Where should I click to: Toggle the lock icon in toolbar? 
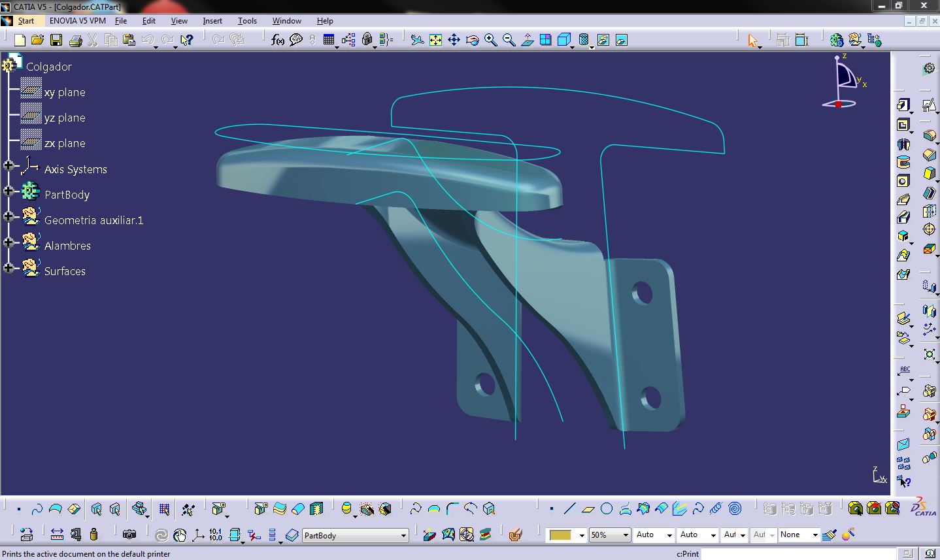tap(367, 40)
